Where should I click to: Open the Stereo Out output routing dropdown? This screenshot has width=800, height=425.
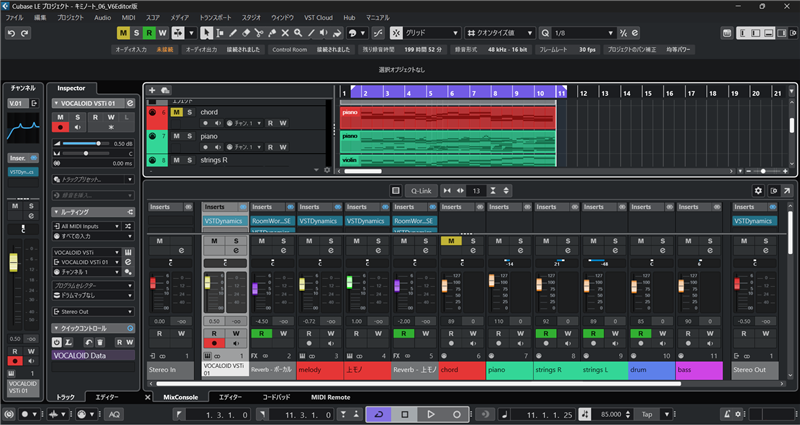93,312
